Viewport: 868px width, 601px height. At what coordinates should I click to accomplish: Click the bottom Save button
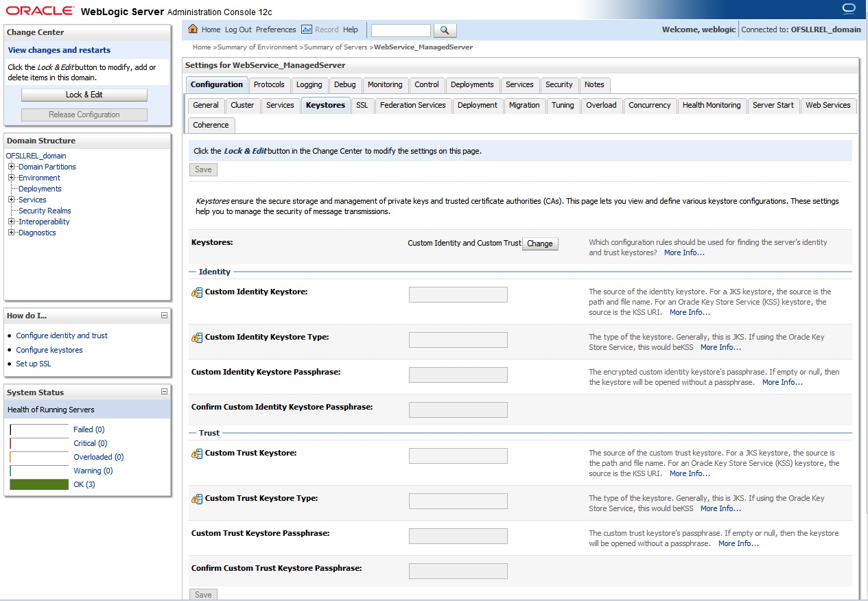203,594
